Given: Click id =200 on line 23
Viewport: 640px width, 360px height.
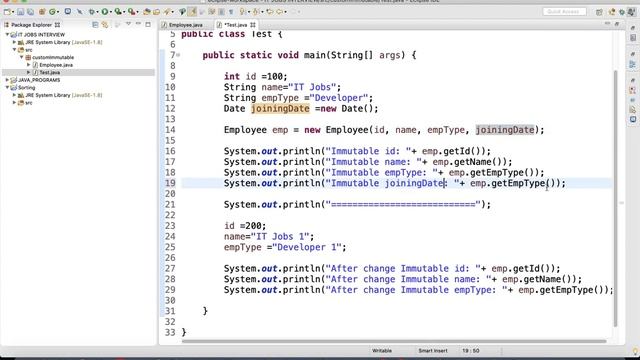Looking at the screenshot, I should [244, 226].
